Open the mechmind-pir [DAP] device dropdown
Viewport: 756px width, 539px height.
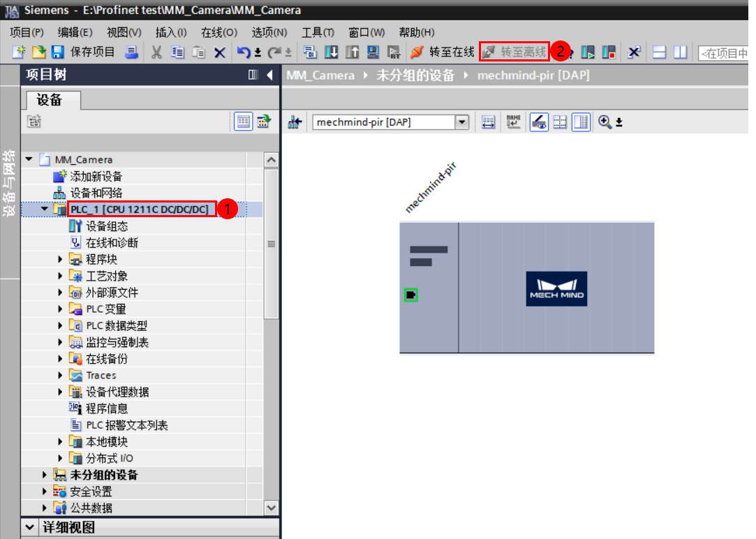(462, 121)
